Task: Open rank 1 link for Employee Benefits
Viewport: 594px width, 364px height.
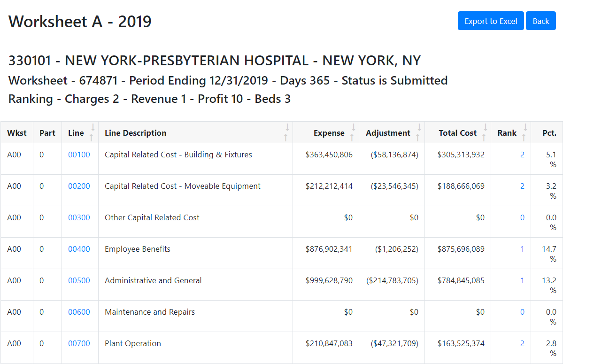Action: [x=522, y=249]
